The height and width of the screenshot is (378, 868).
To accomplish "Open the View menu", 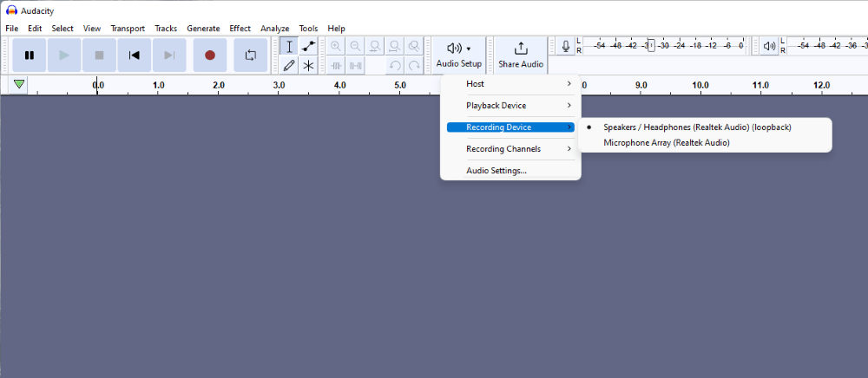I will coord(92,29).
